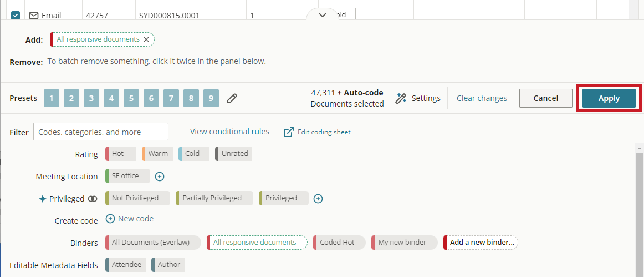Collapse the panel with the chevron handle
The width and height of the screenshot is (644, 277).
323,15
